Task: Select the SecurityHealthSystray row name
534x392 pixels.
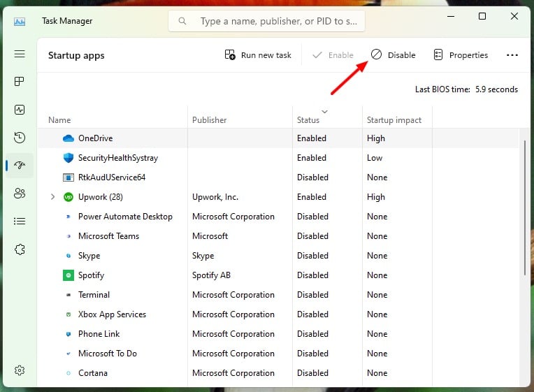Action: (x=118, y=158)
